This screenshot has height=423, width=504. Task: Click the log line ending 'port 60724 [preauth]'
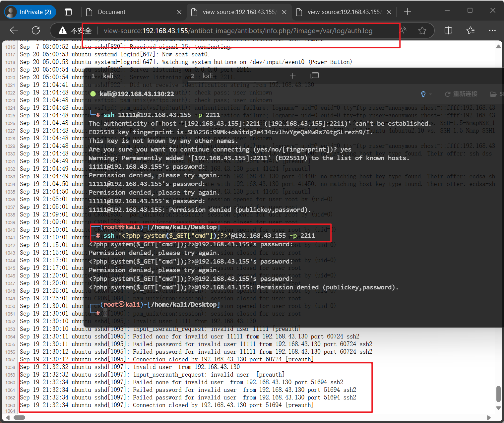pos(167,359)
